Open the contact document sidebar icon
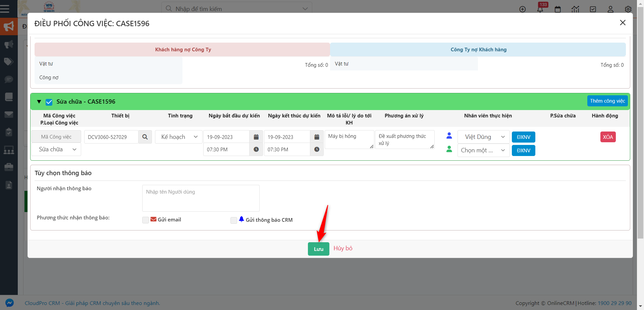 pos(9,185)
